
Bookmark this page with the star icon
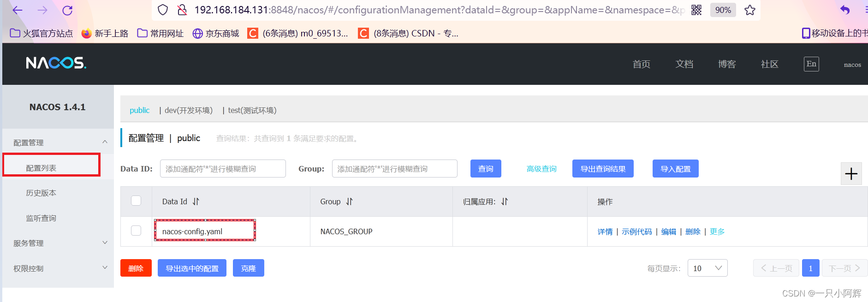pos(750,10)
